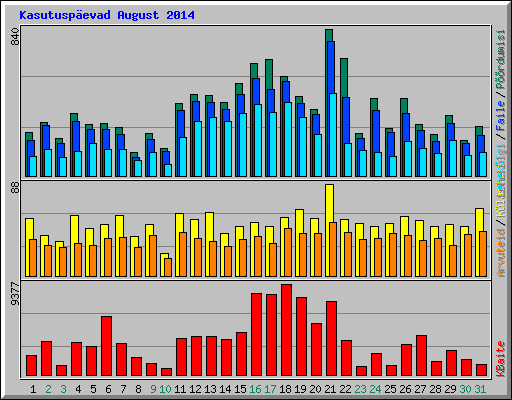The height and width of the screenshot is (400, 512).
Task: Click green day label '3'
Action: click(63, 389)
